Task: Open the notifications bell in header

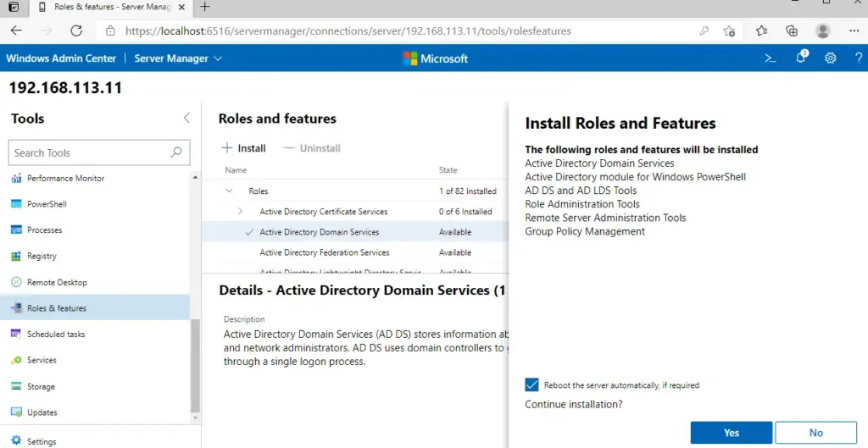Action: point(801,58)
